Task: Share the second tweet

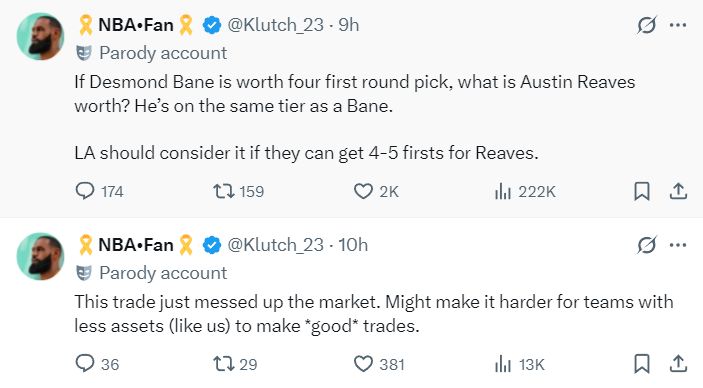Action: click(x=678, y=364)
